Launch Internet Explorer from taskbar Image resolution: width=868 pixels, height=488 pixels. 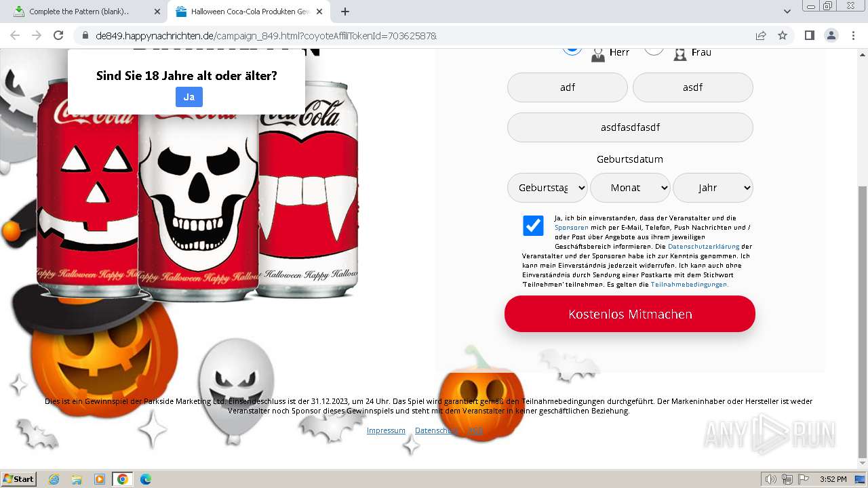tap(54, 479)
